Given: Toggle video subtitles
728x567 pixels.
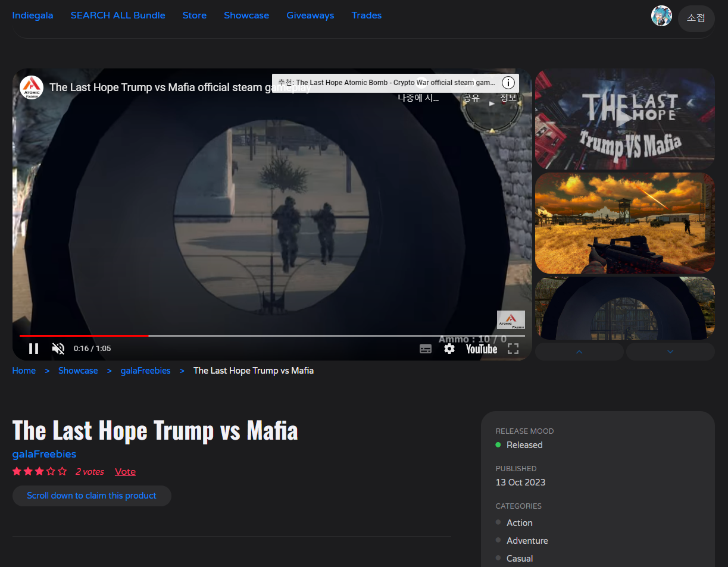Looking at the screenshot, I should click(x=425, y=349).
